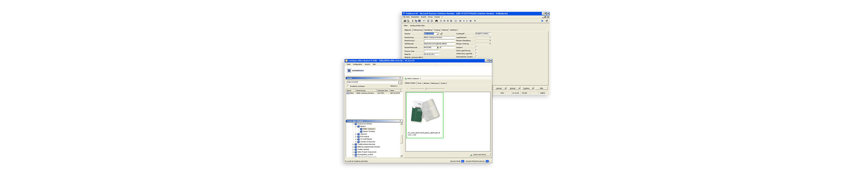Click the crossbase search text field
Image resolution: width=868 pixels, height=175 pixels.
click(372, 82)
